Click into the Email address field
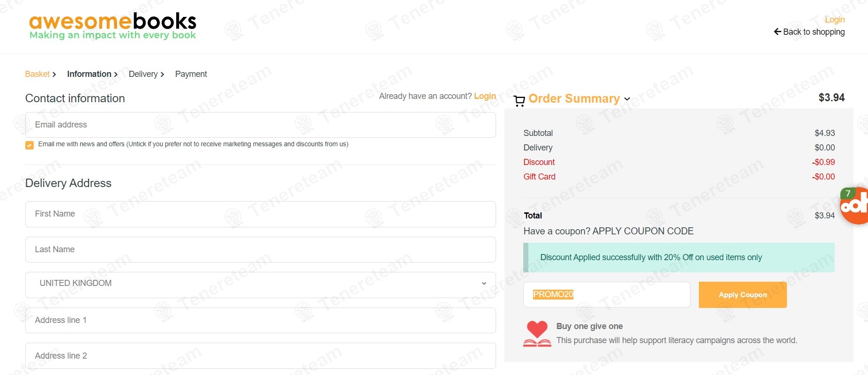868x375 pixels. (260, 125)
